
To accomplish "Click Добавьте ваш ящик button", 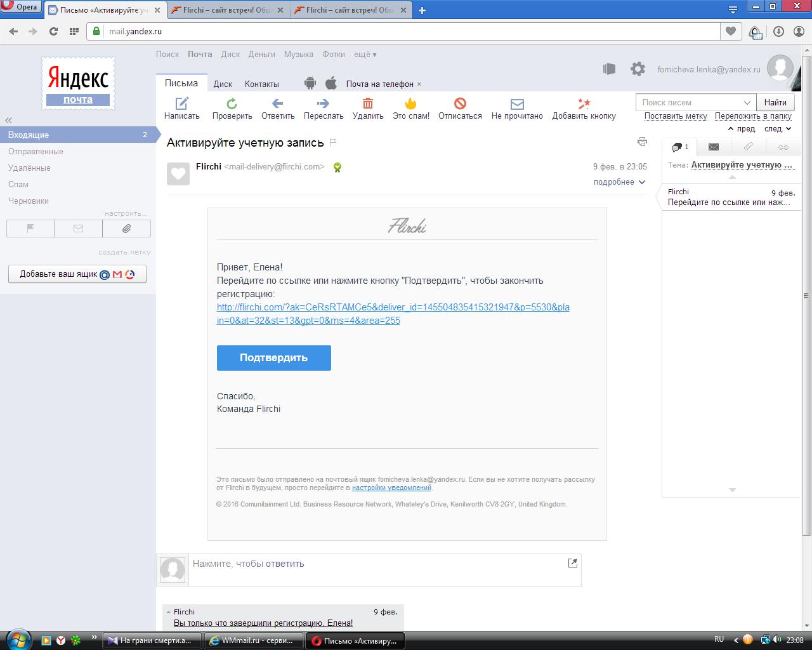I will click(77, 274).
